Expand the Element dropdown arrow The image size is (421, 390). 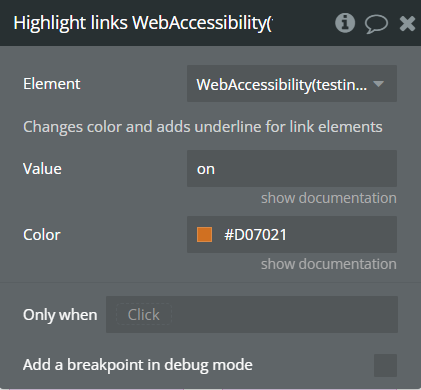coord(379,84)
